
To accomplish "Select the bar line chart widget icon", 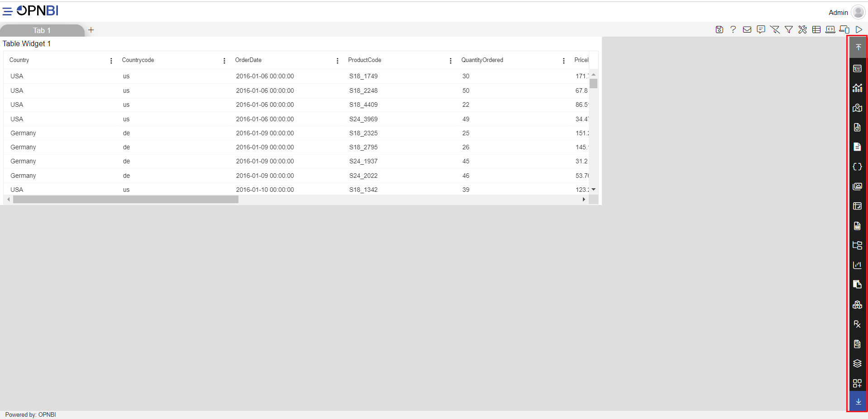I will [857, 88].
